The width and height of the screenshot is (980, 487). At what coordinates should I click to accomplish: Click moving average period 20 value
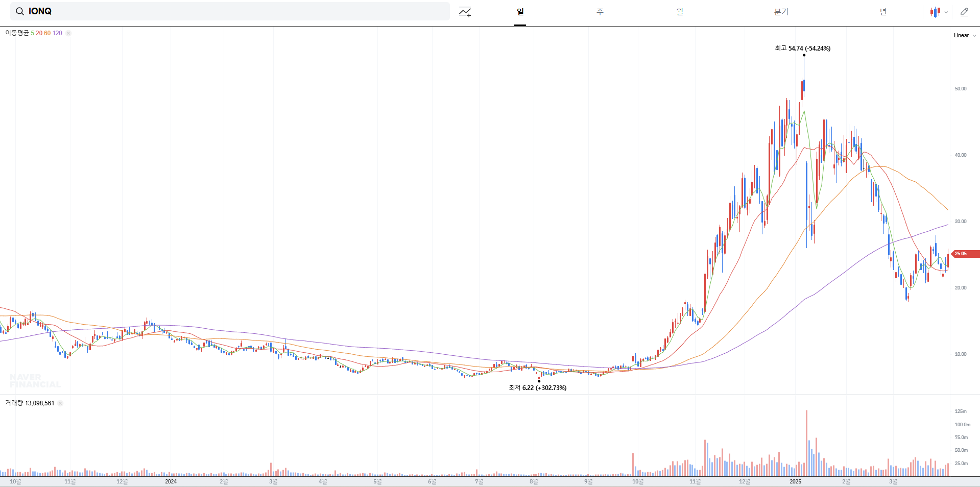(x=39, y=33)
